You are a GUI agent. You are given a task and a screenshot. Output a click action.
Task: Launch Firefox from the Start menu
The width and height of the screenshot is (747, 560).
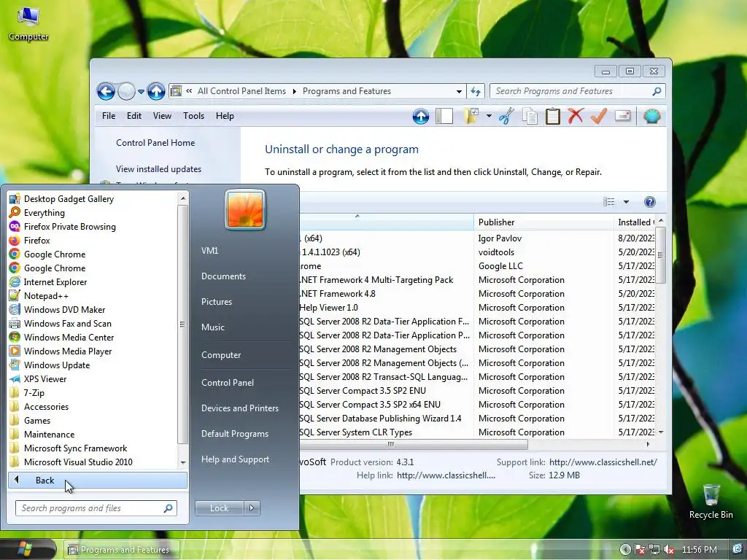coord(36,241)
